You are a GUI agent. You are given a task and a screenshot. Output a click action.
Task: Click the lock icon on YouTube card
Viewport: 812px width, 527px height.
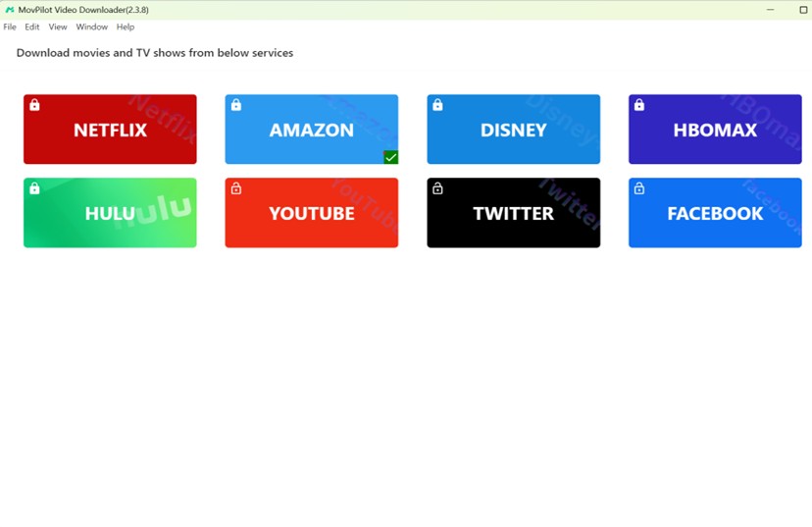pyautogui.click(x=236, y=188)
